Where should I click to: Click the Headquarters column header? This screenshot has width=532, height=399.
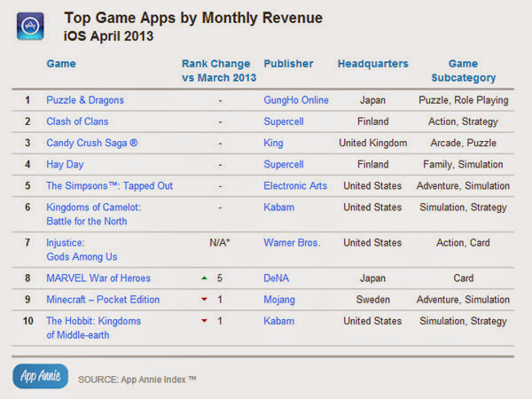[x=373, y=64]
